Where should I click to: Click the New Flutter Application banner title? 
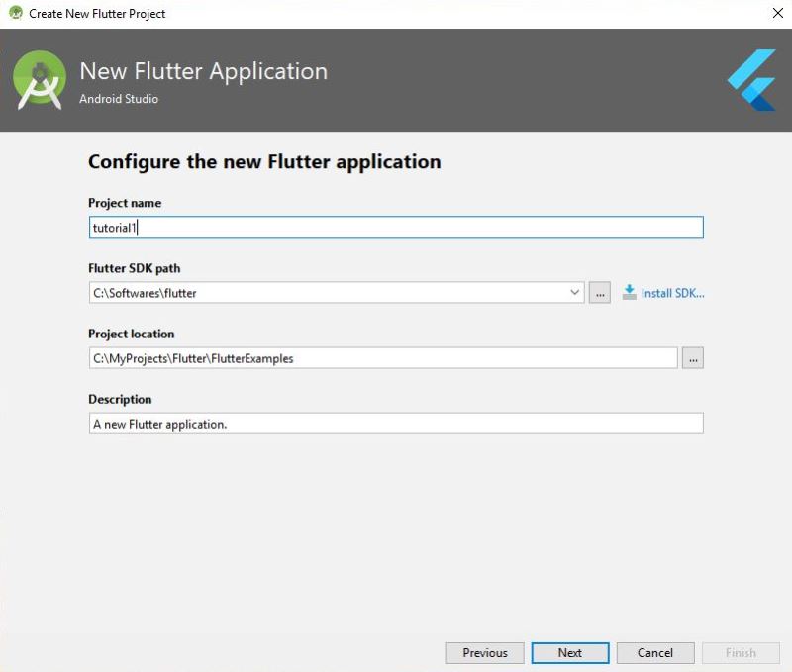click(x=204, y=71)
